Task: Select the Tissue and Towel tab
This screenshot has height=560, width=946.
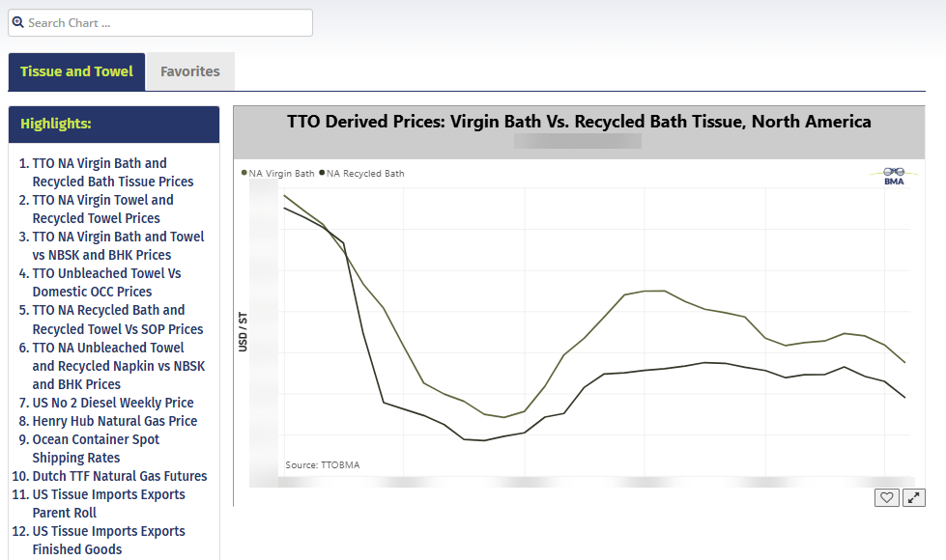Action: [76, 71]
